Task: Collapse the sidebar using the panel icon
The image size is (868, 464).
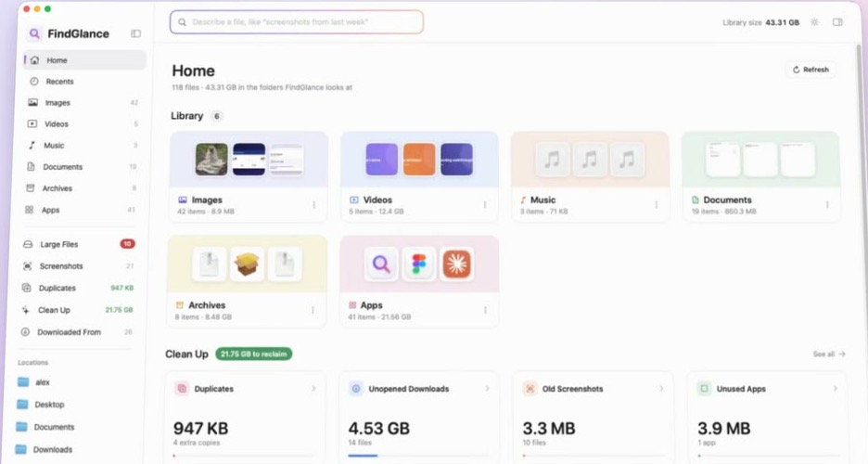Action: point(135,33)
